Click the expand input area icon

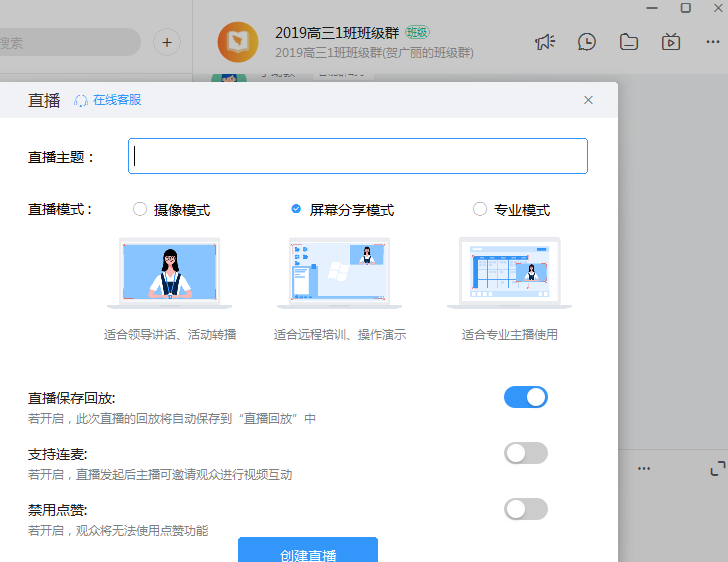pos(718,468)
